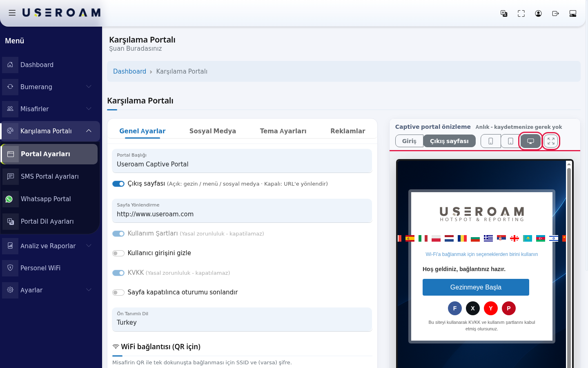This screenshot has height=368, width=588.
Task: Click the Portal Başlığı input field
Action: (x=242, y=161)
